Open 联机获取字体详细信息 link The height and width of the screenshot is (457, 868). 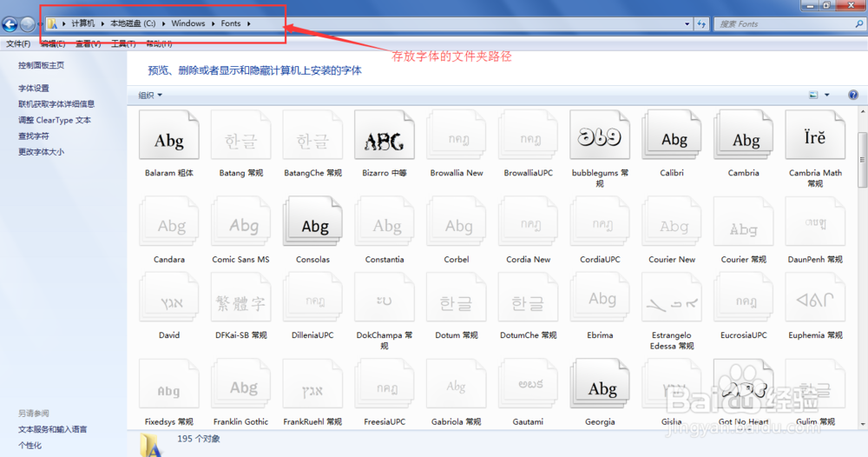click(56, 104)
